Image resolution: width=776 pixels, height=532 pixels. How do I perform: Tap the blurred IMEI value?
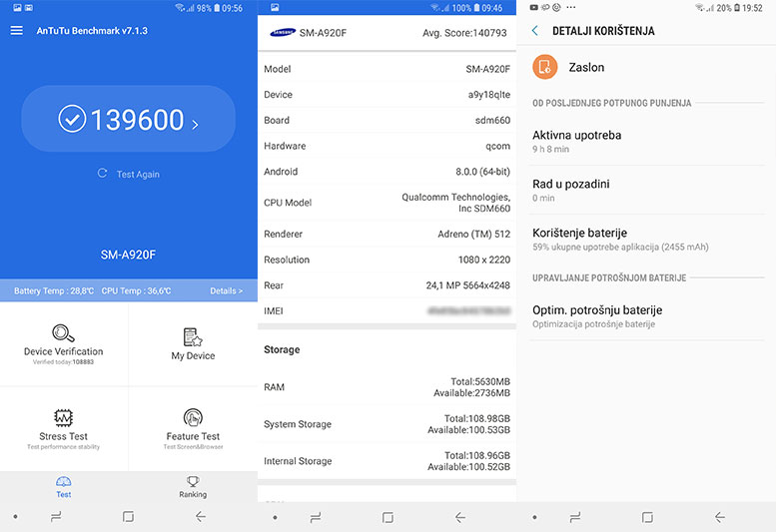[468, 311]
